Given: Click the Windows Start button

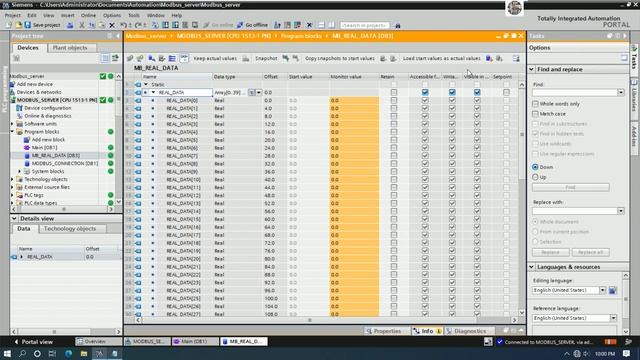Looking at the screenshot, I should (x=7, y=353).
